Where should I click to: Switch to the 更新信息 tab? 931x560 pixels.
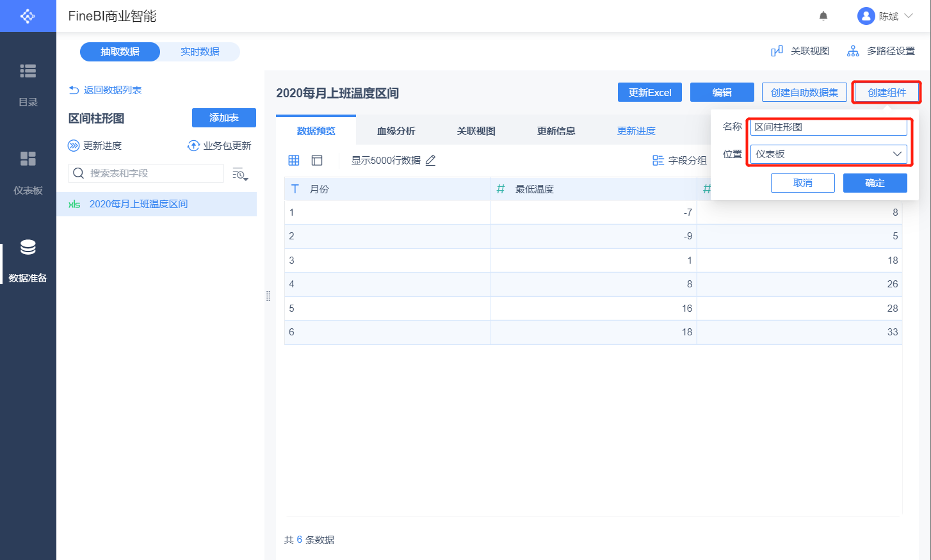[556, 131]
